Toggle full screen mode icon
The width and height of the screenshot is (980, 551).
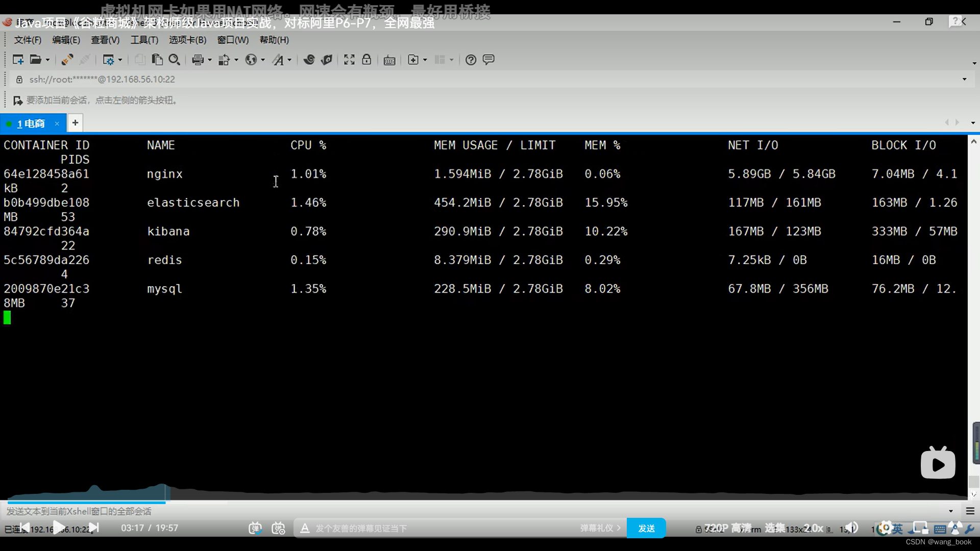coord(349,60)
